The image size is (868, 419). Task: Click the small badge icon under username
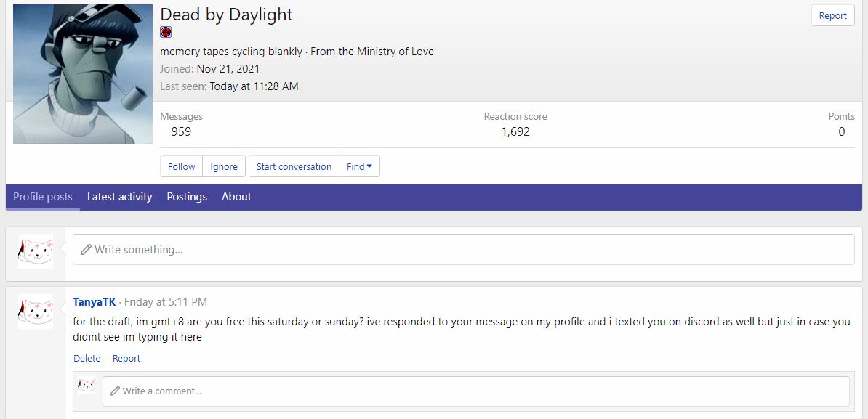point(166,32)
